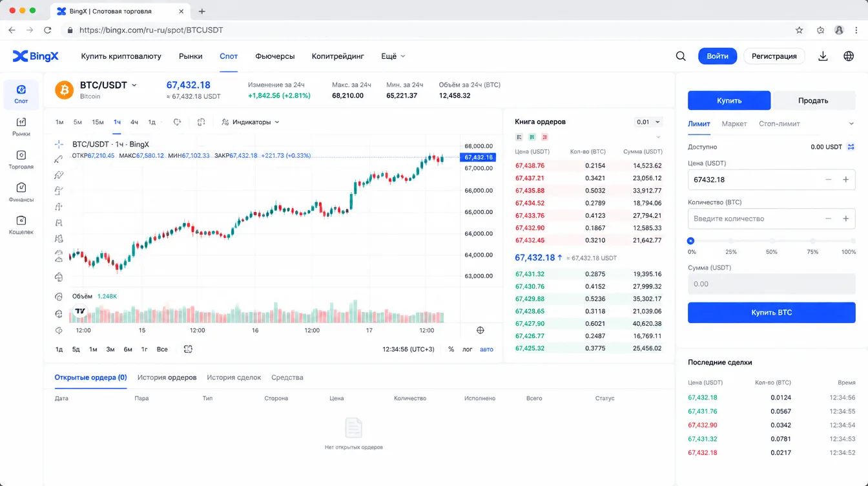
Task: Switch to the История ордеров tab
Action: 167,377
